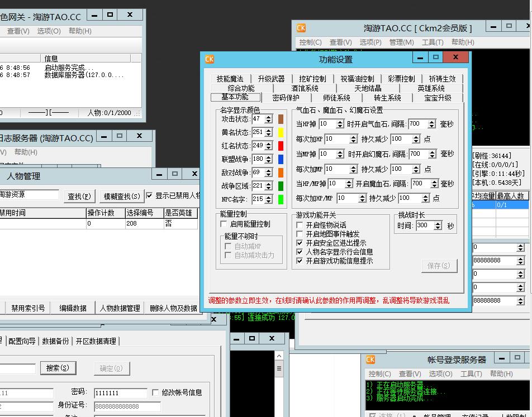Viewport: 532px width, 417px height.
Task: Click the 编辑数据 button
Action: pyautogui.click(x=73, y=308)
